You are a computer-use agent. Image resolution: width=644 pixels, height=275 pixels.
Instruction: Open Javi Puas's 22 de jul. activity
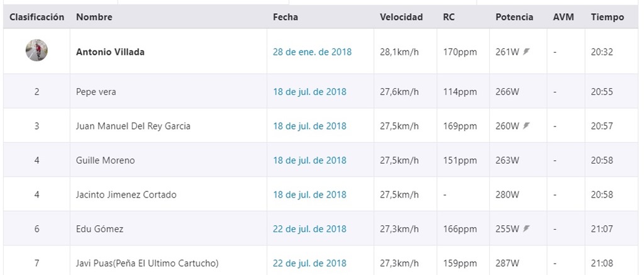click(x=309, y=263)
